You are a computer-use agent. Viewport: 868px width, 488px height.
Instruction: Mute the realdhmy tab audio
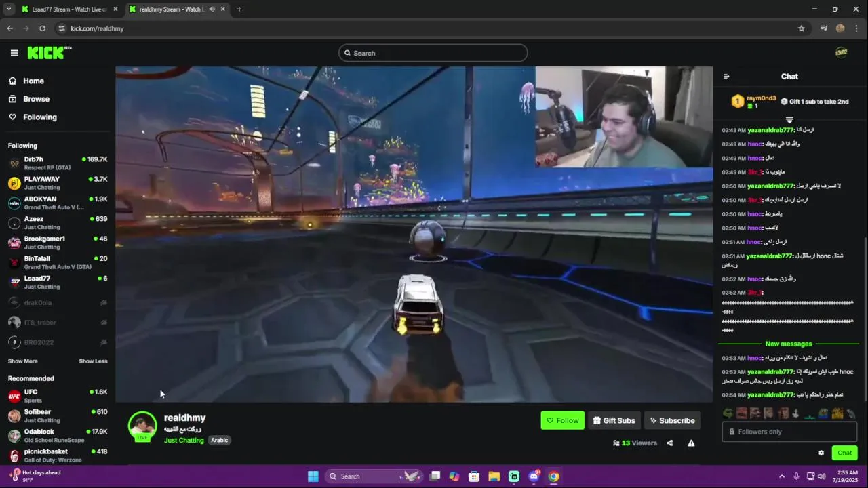click(x=212, y=9)
